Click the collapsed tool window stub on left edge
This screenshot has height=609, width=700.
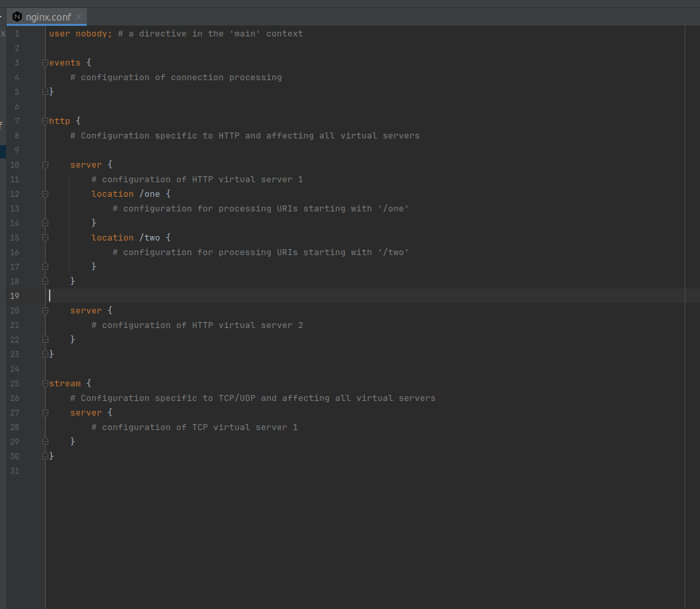(x=3, y=124)
